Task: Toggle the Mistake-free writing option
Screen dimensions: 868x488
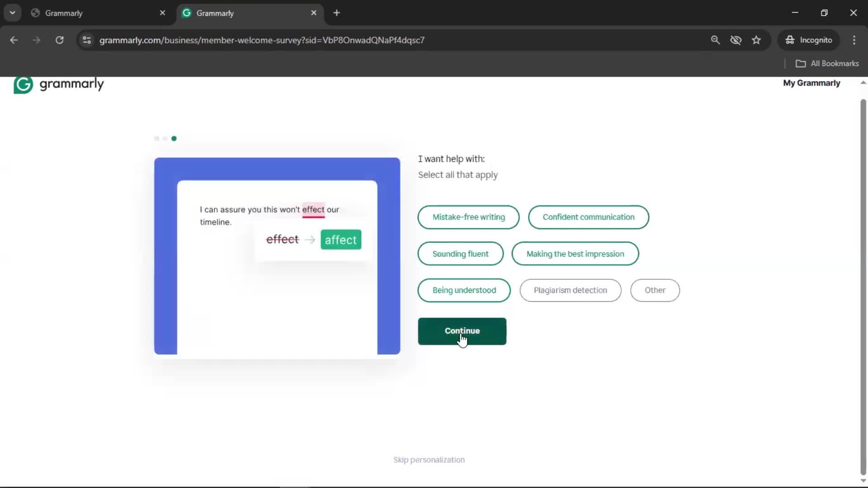Action: click(x=468, y=217)
